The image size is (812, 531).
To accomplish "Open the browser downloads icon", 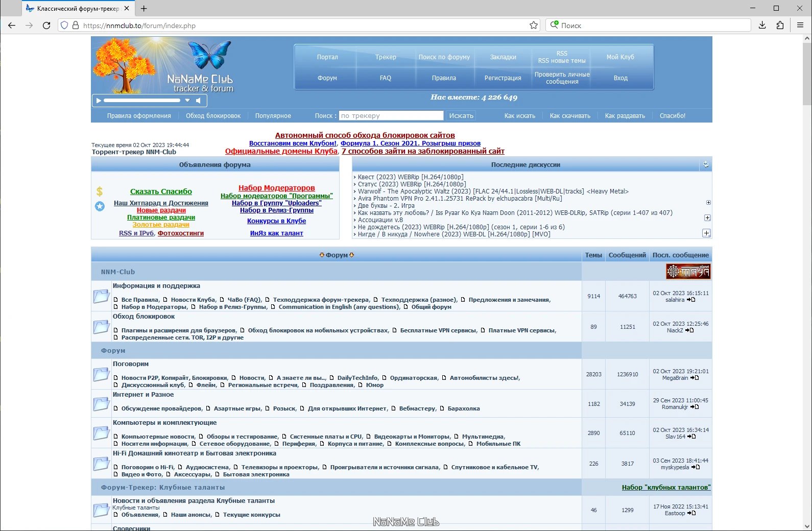I will click(x=762, y=25).
